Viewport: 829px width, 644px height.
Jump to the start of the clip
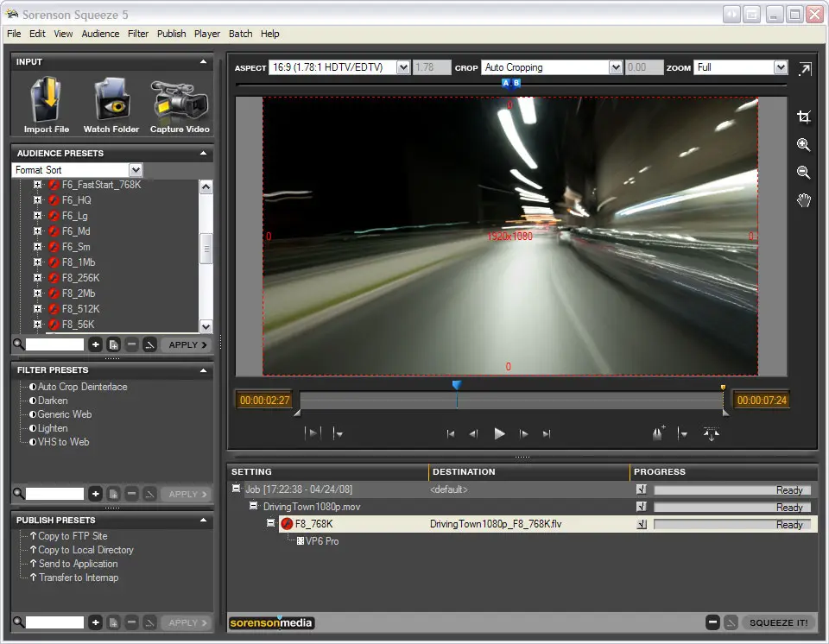451,434
